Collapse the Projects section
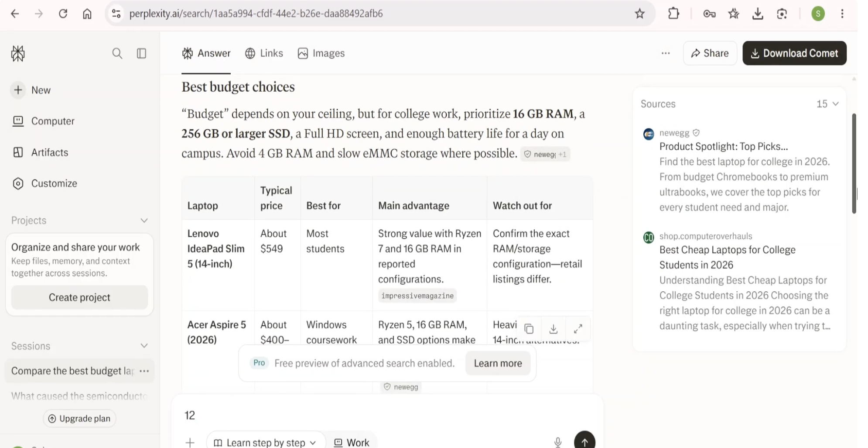This screenshot has height=448, width=868. (x=144, y=221)
